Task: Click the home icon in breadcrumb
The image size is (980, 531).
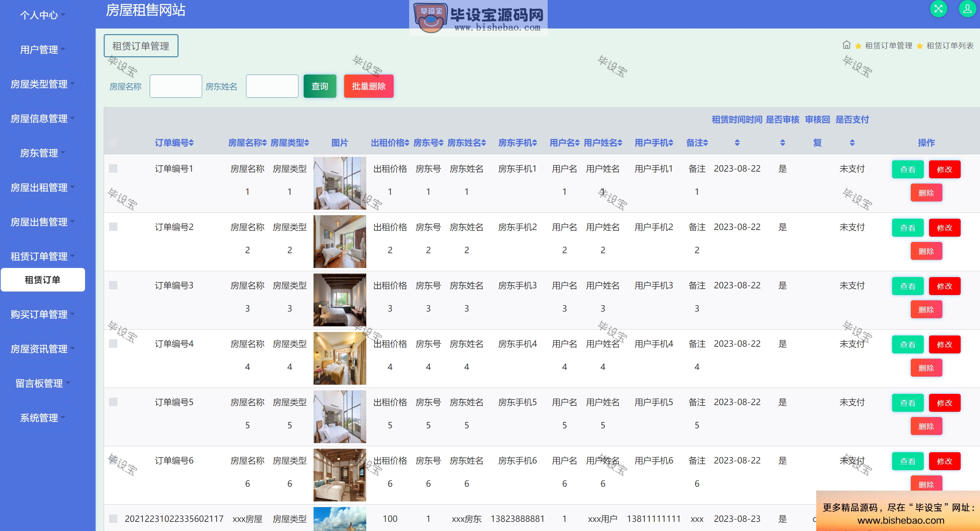Action: (846, 45)
